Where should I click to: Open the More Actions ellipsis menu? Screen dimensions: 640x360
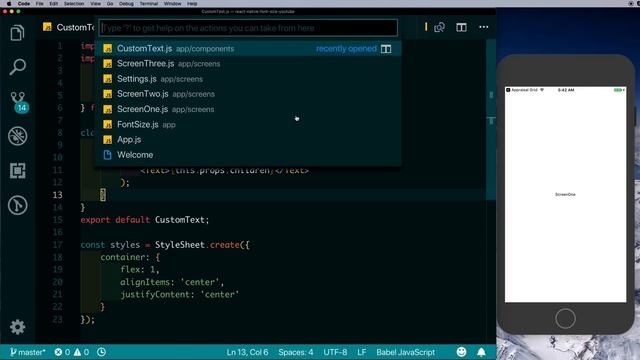(x=484, y=27)
